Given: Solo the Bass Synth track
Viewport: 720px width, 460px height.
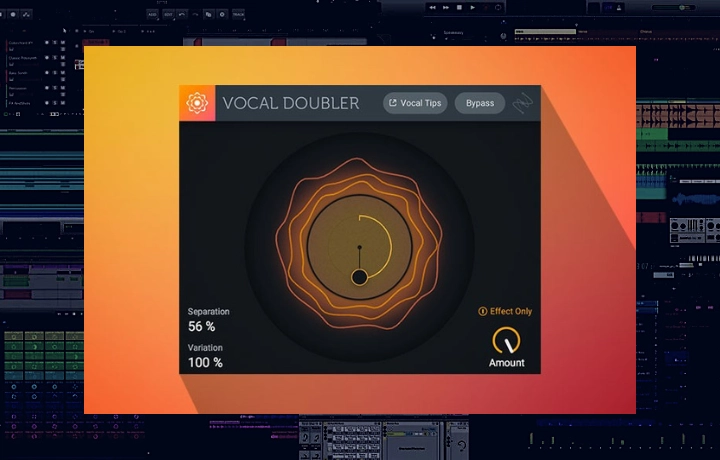Looking at the screenshot, I should [x=55, y=73].
